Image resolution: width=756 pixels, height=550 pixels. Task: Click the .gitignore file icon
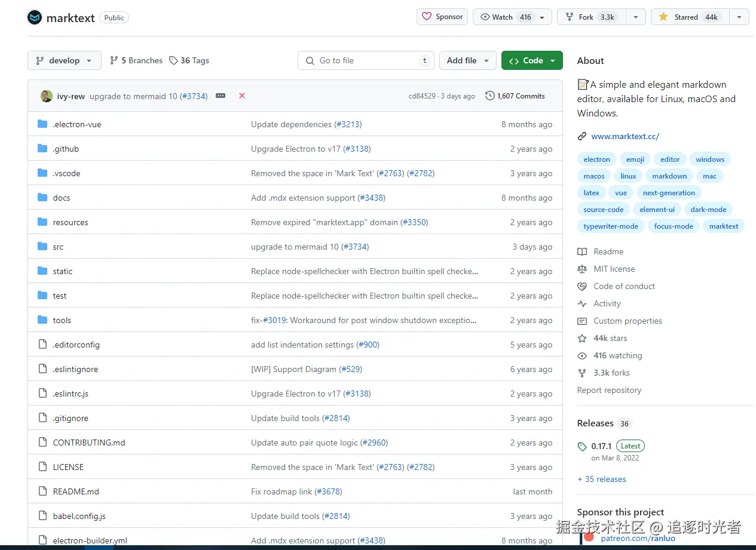[42, 418]
